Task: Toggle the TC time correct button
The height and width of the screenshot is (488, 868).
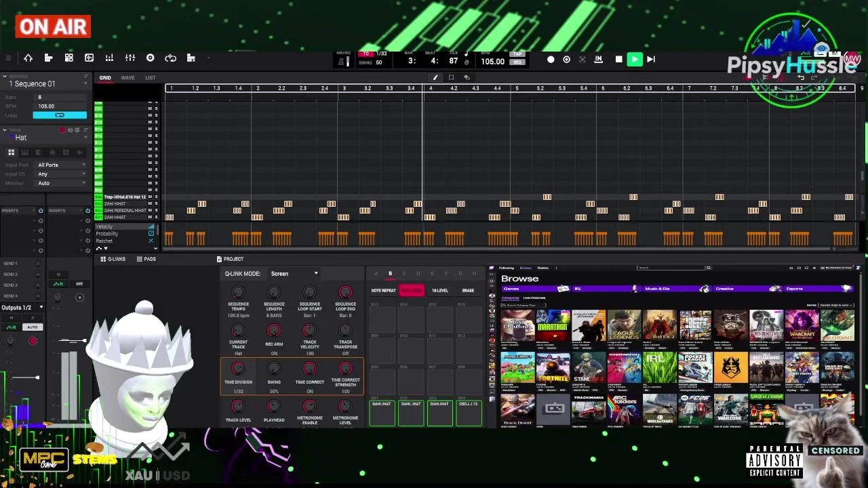Action: (366, 54)
